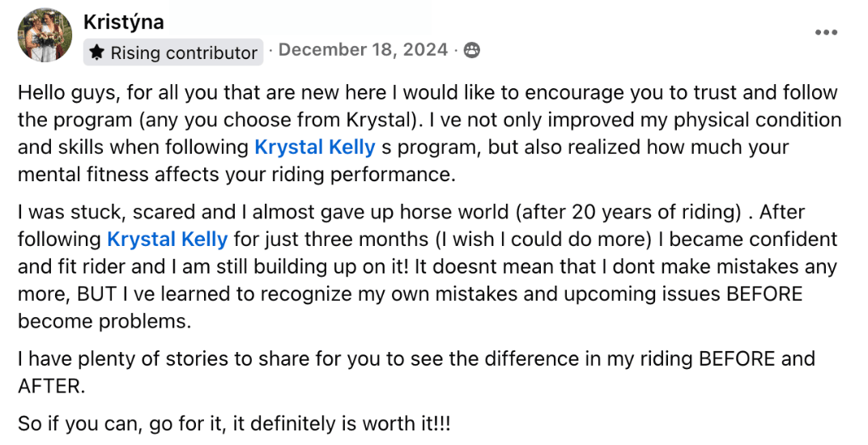The image size is (868, 445).
Task: Click the Rising contributor badge label
Action: click(x=184, y=53)
